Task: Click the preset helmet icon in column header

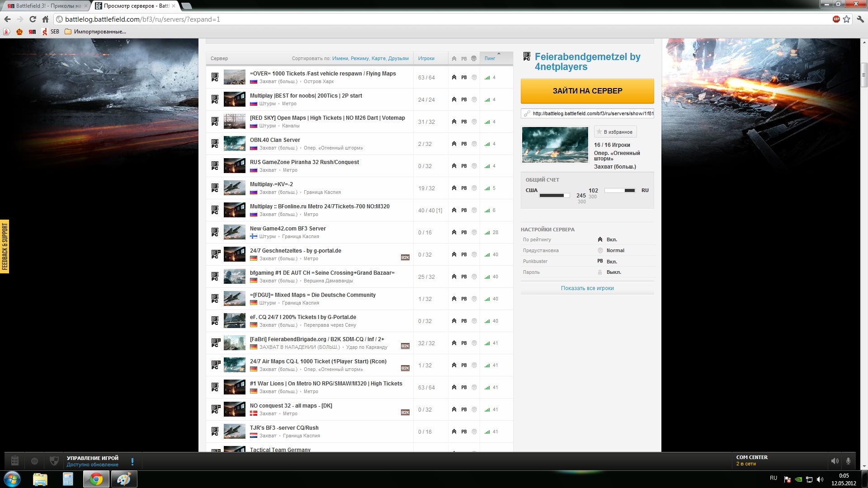Action: (x=474, y=58)
